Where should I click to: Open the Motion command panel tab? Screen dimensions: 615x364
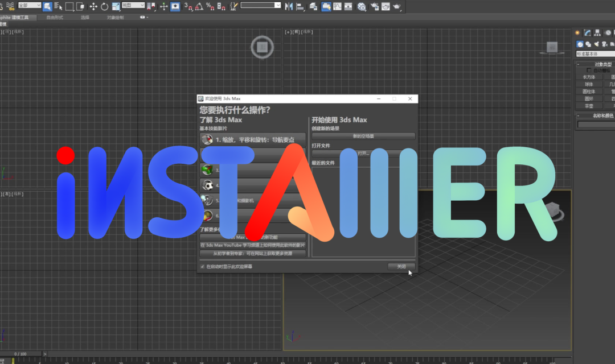tap(608, 33)
